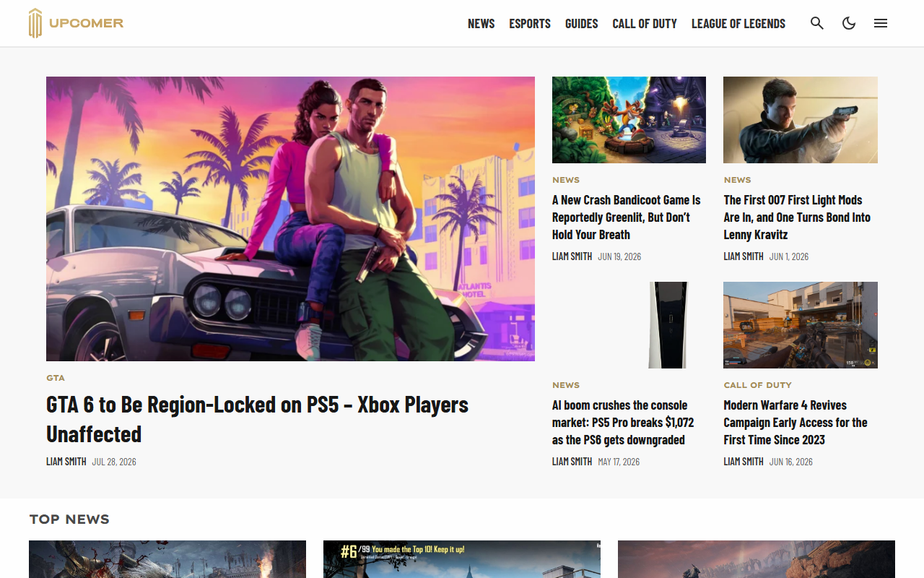Select the News tag above Crash Bandicoot headline
Screen dimensions: 924x578
(566, 180)
